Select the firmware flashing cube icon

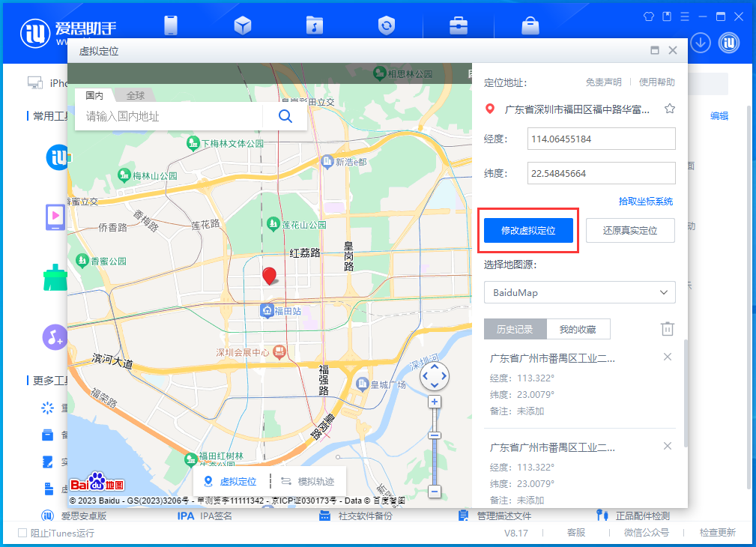[x=243, y=25]
